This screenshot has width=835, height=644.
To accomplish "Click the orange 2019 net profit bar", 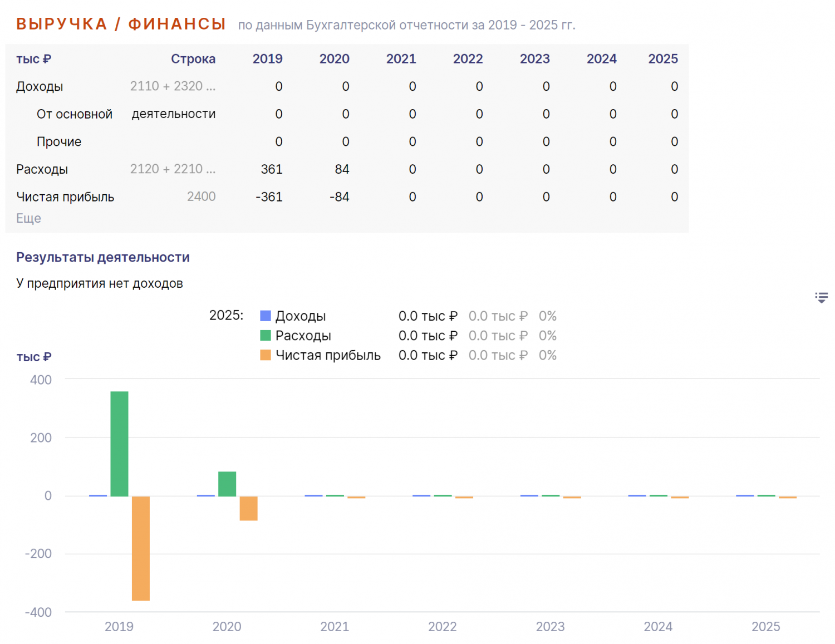I will 141,548.
